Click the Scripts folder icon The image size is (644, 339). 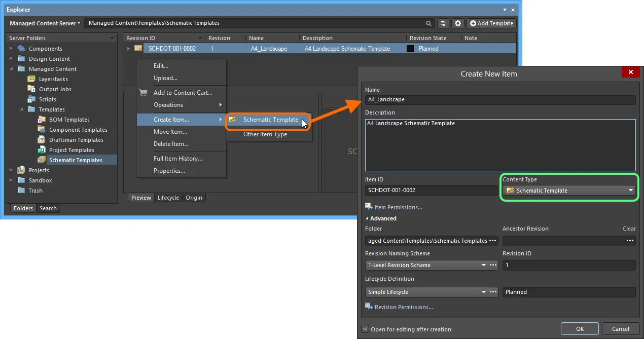pyautogui.click(x=31, y=99)
